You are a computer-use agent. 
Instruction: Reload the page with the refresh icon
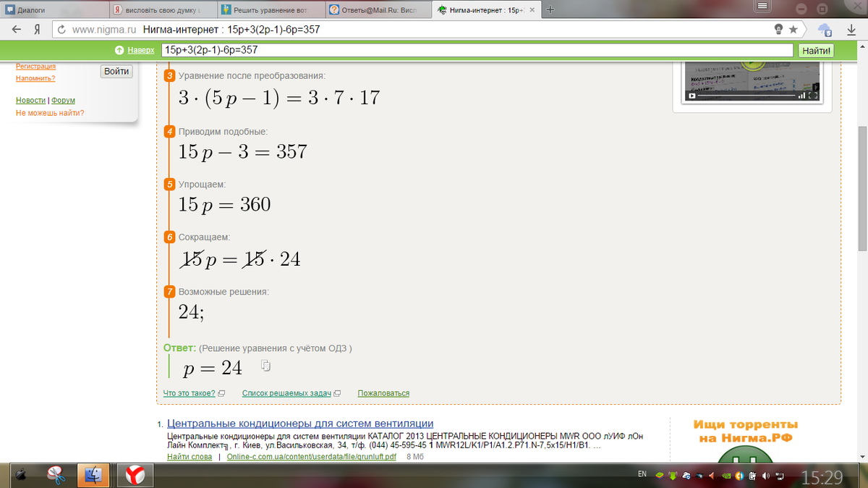coord(61,30)
